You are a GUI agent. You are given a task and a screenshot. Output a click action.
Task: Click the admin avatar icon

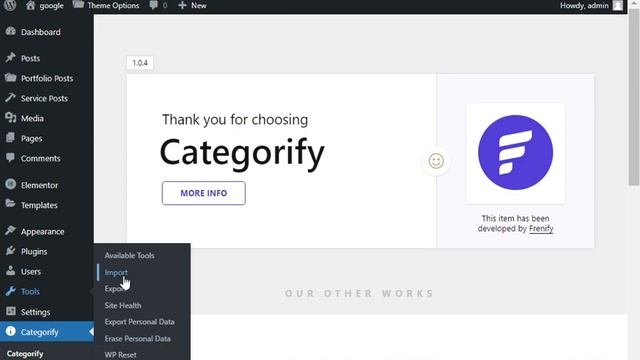(x=618, y=5)
